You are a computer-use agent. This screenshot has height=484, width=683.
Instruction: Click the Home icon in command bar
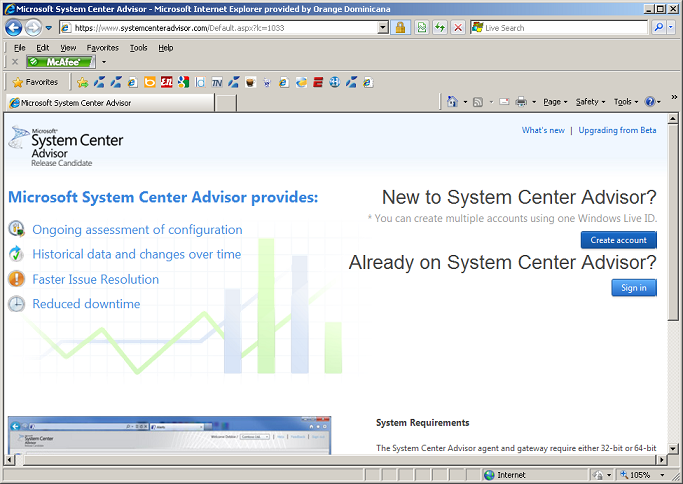[452, 102]
